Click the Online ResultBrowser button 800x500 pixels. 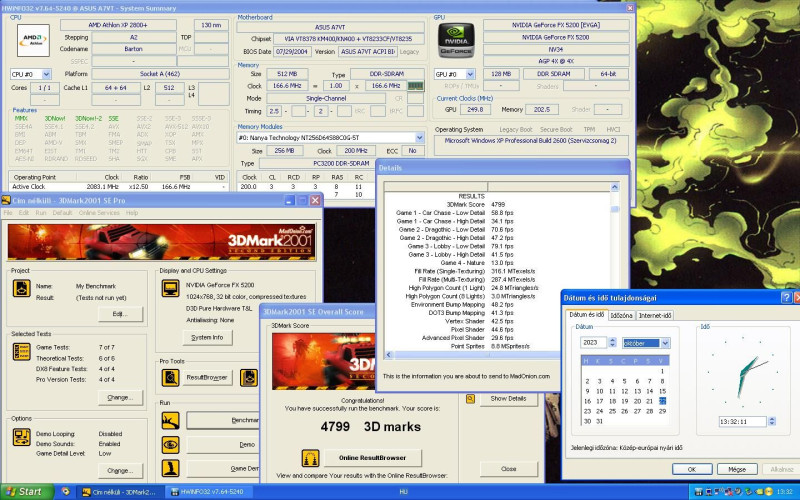tap(372, 458)
